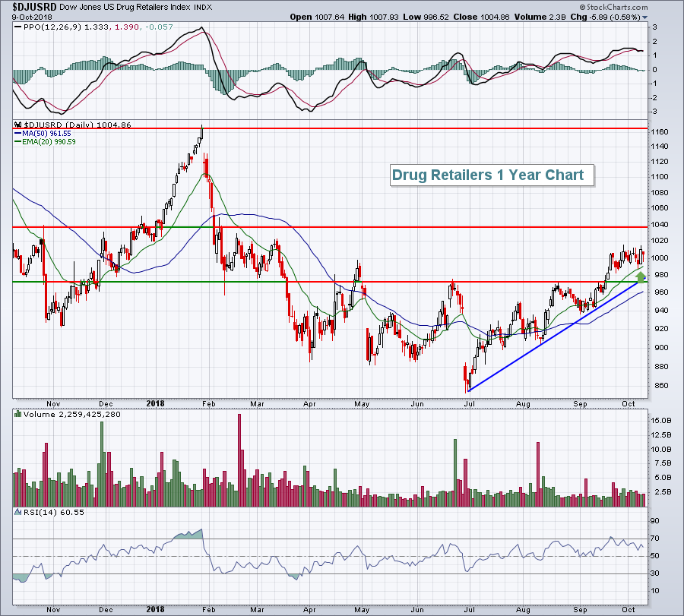This screenshot has width=684, height=616.
Task: Select the $DJUSRD ticker symbol in the header
Action: tap(34, 7)
